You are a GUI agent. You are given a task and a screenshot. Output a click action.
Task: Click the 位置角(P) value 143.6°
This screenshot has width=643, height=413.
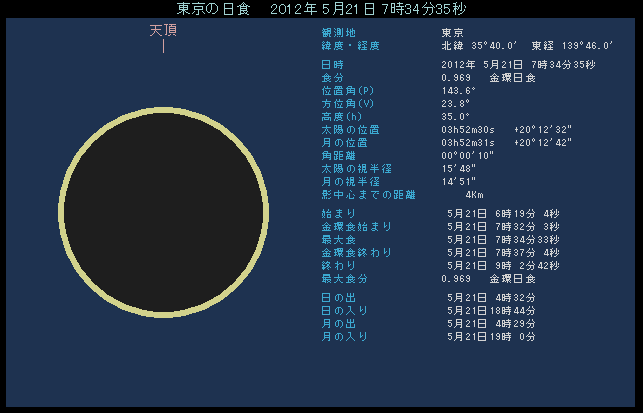[x=459, y=91]
